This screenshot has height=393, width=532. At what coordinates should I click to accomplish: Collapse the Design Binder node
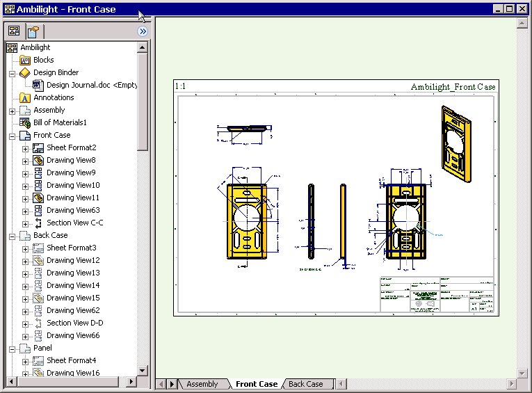point(13,74)
